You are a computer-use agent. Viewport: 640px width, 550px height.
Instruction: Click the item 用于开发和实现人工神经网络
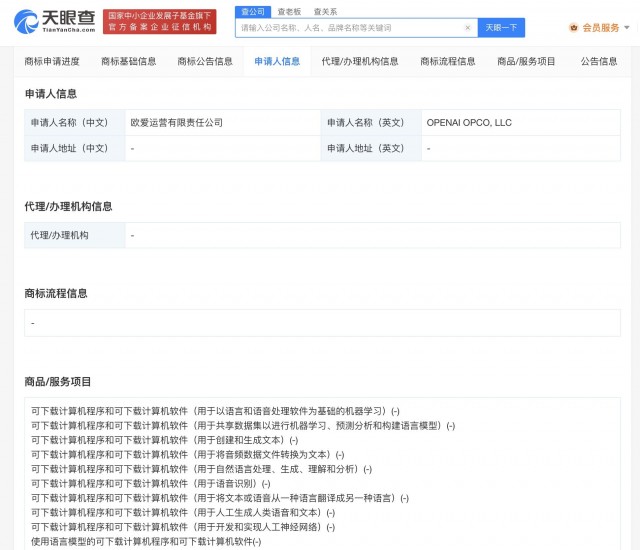pos(183,527)
